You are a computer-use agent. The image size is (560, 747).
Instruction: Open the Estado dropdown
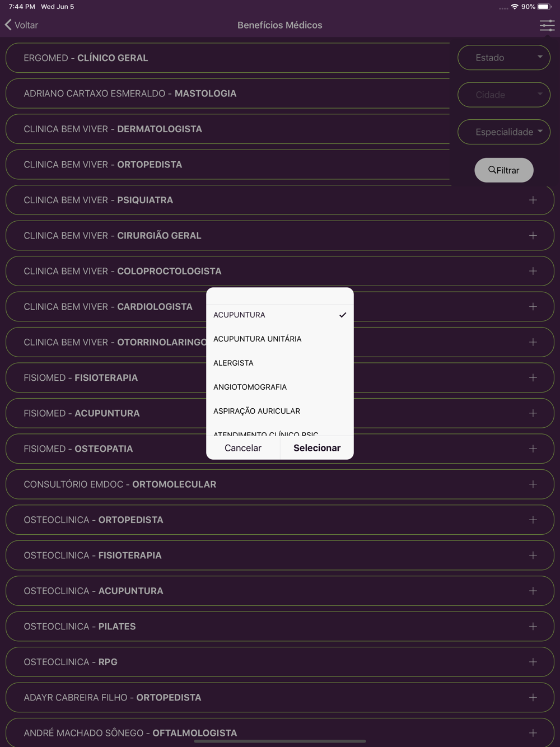pyautogui.click(x=504, y=58)
